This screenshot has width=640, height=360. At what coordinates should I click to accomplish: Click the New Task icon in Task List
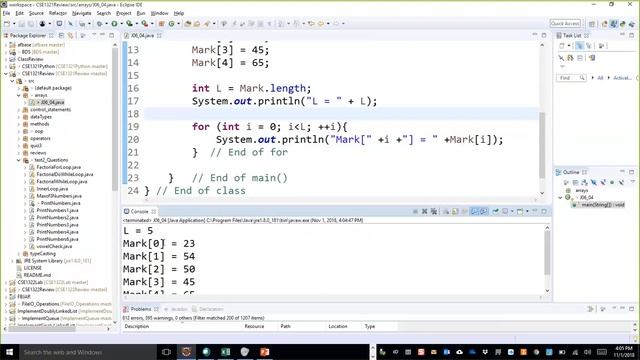click(x=562, y=46)
